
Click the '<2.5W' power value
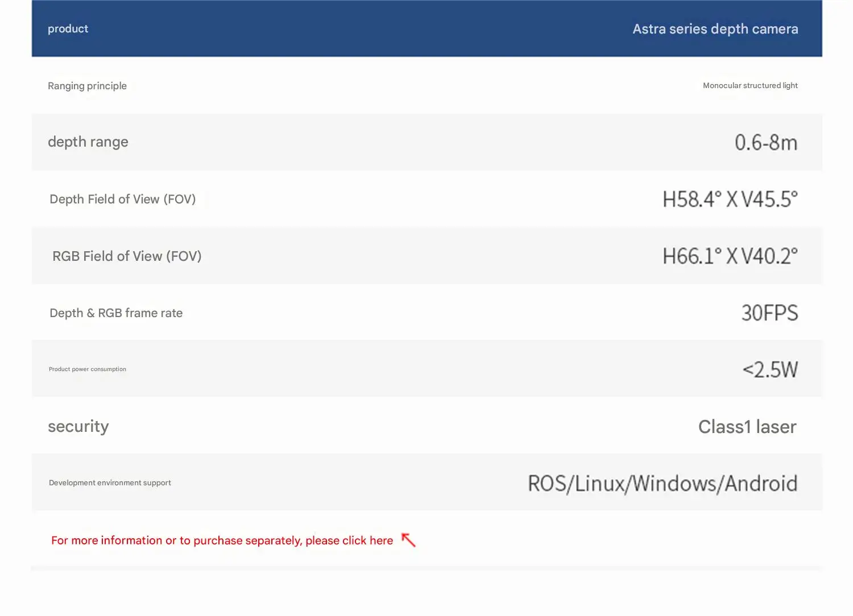pyautogui.click(x=770, y=370)
